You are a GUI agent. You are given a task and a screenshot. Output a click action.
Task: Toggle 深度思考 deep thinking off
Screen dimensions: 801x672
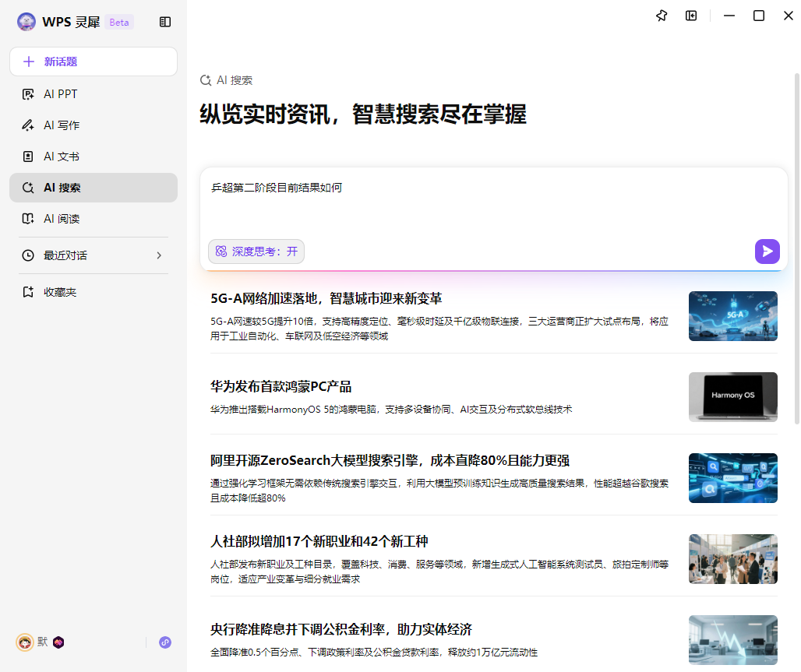coord(256,252)
